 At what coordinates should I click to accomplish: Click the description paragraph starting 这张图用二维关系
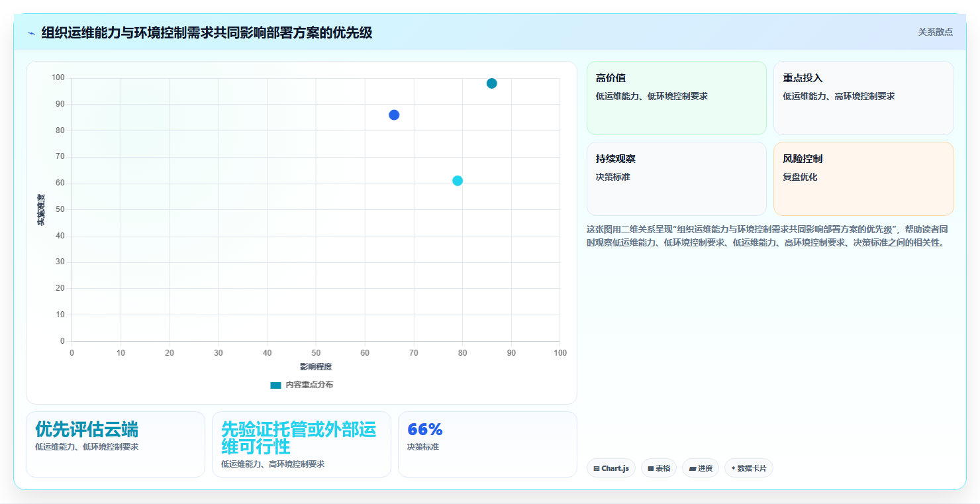[x=768, y=236]
